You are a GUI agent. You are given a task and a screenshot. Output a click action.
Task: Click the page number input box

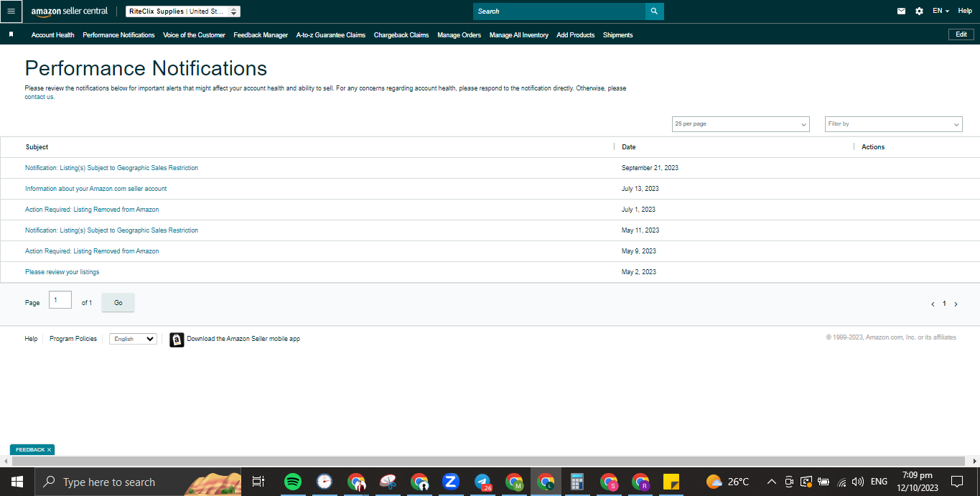click(60, 300)
